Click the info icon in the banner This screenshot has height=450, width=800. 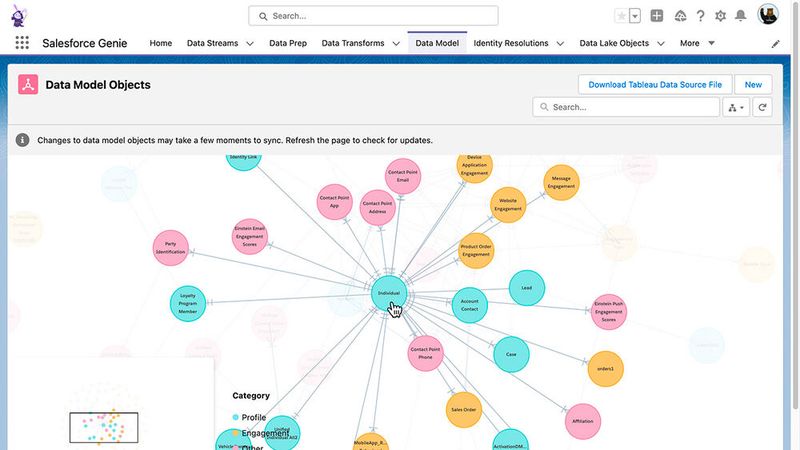point(22,140)
